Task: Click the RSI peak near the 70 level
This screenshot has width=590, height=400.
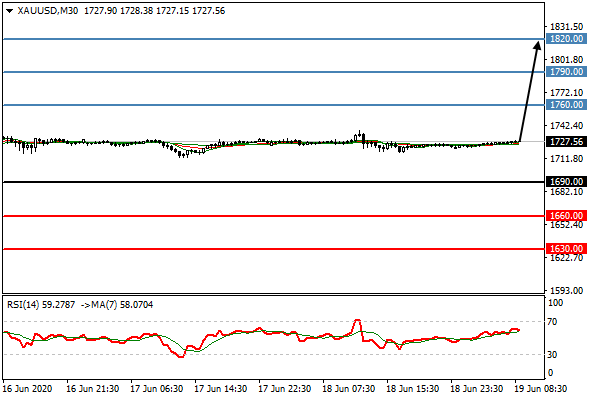Action: (x=357, y=321)
